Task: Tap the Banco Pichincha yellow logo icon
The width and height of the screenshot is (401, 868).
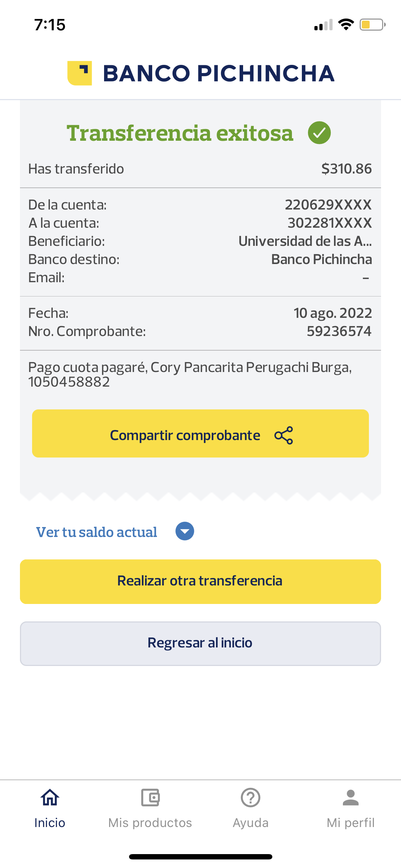Action: [79, 73]
